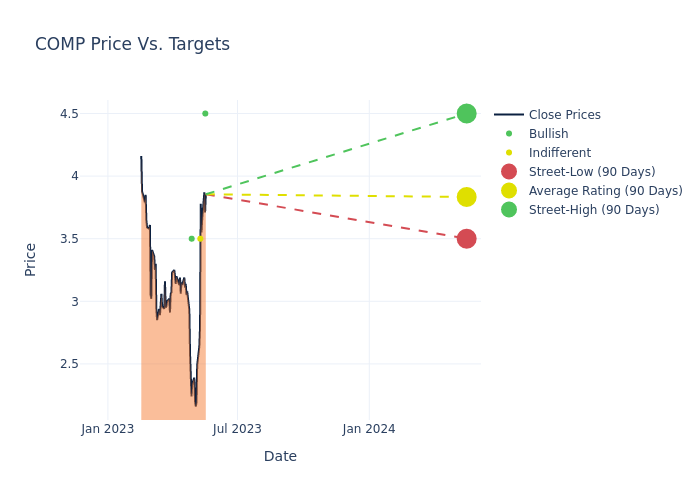Toggle the Close Prices legend entry
The height and width of the screenshot is (500, 700).
tap(564, 115)
